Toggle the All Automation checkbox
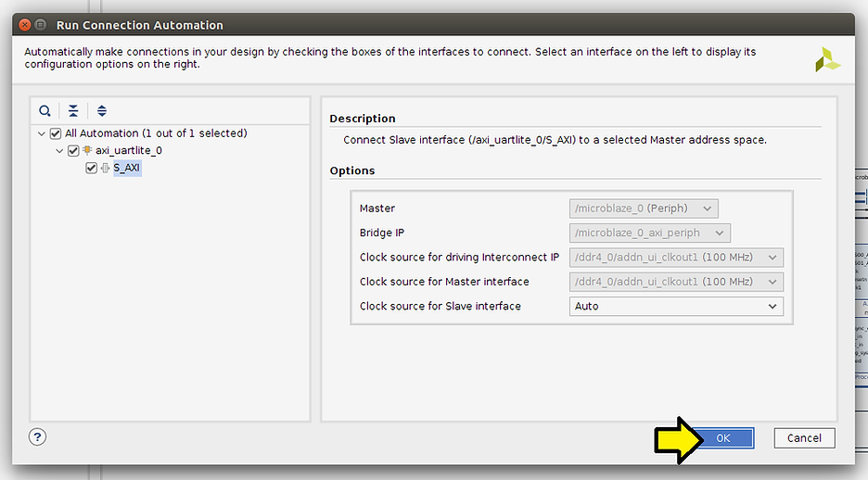 click(56, 133)
